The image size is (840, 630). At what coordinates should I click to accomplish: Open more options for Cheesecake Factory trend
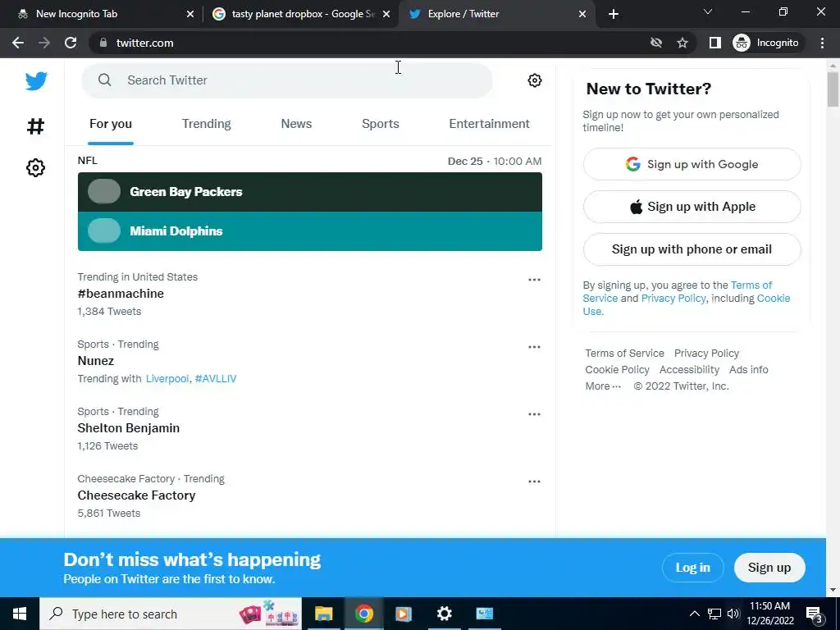pos(534,481)
